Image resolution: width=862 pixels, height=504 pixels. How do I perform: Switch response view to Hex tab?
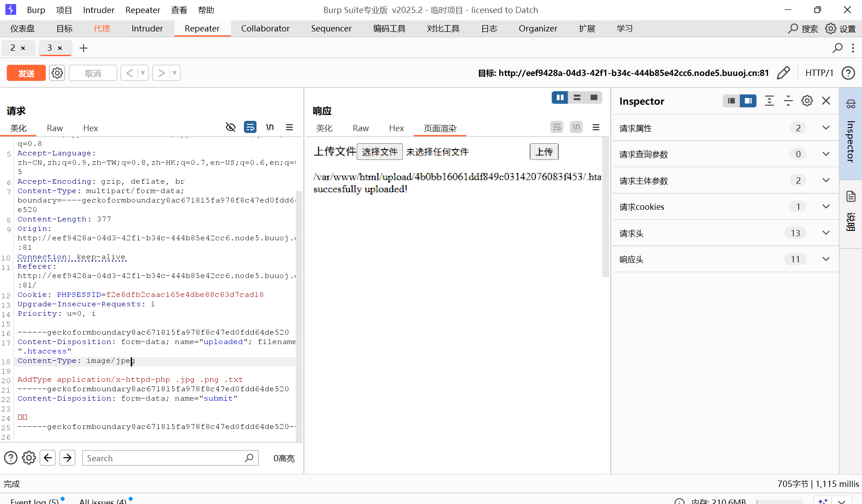point(396,128)
